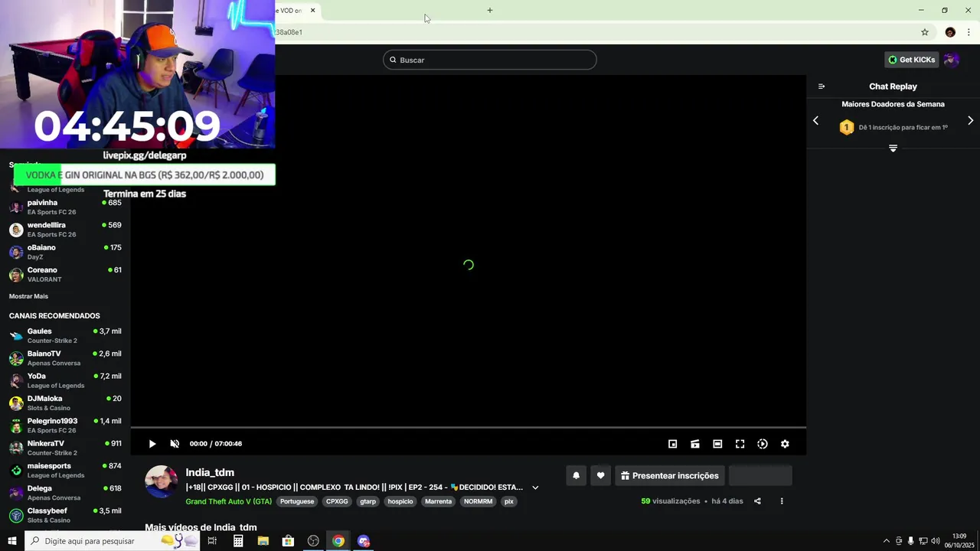980x551 pixels.
Task: Toggle theater mode in player
Action: click(x=717, y=444)
